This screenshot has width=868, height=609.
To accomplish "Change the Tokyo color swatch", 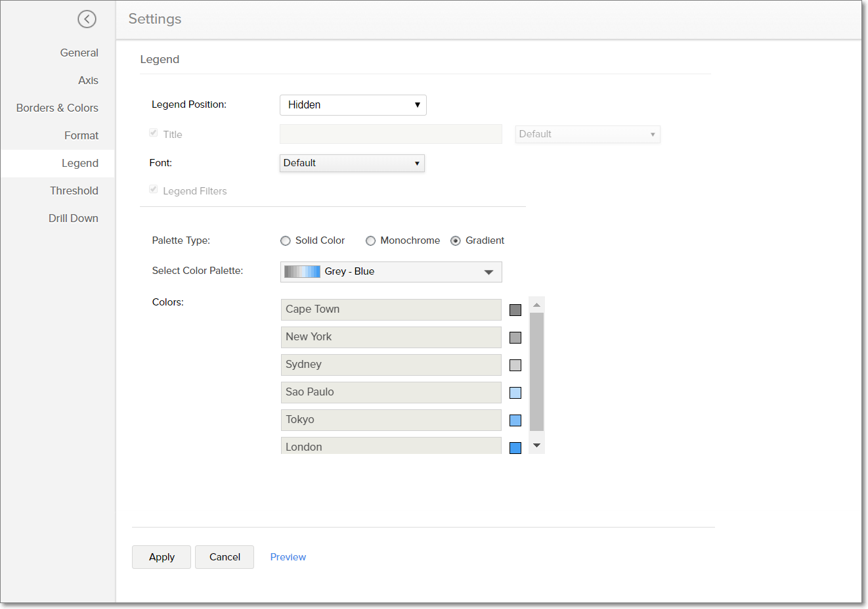I will click(x=515, y=420).
